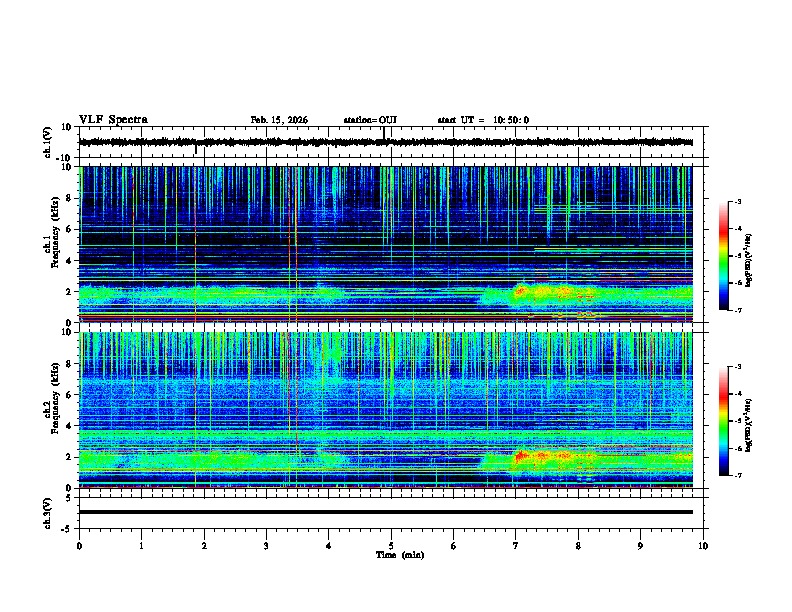Screen dimensions: 792x612
Task: Click the "6" kHz tick on ch.1 spectrogram
Action: [x=69, y=229]
